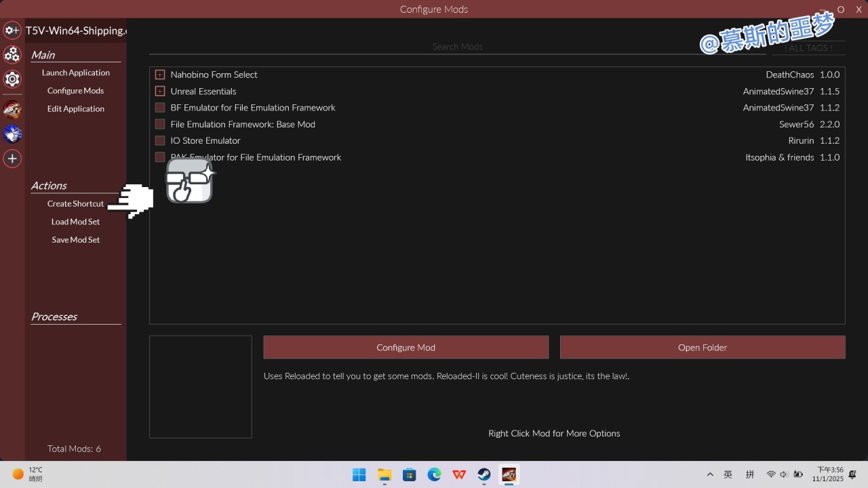Viewport: 868px width, 488px height.
Task: Open the taskbar clock and date
Action: (827, 474)
